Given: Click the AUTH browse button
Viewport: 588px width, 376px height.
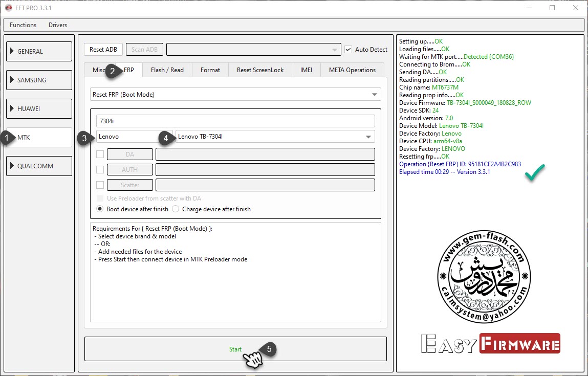Looking at the screenshot, I should click(x=130, y=169).
